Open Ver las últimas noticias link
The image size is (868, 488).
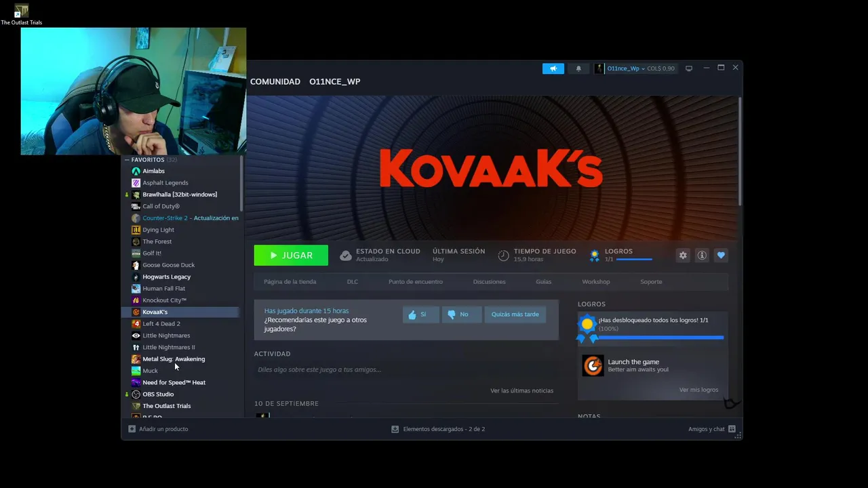point(522,390)
